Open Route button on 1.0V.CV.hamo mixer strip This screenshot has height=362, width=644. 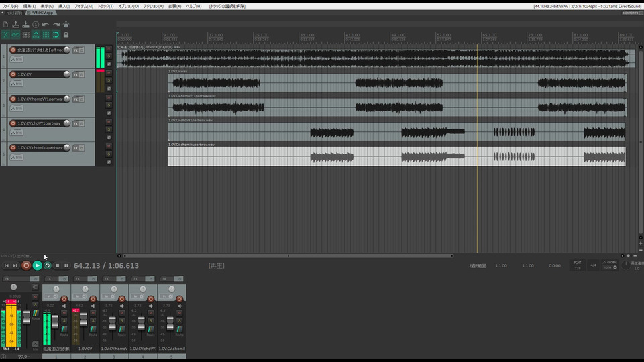pos(122,330)
